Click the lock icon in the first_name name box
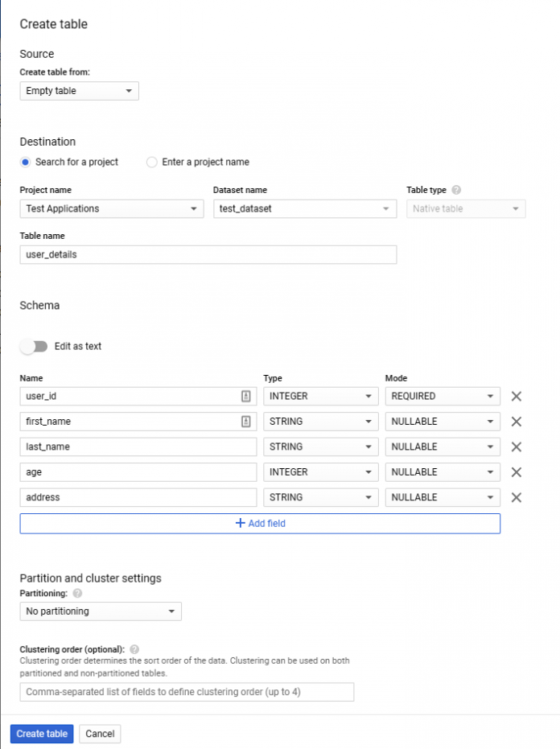Viewport: 560px width, 749px height. [x=246, y=421]
